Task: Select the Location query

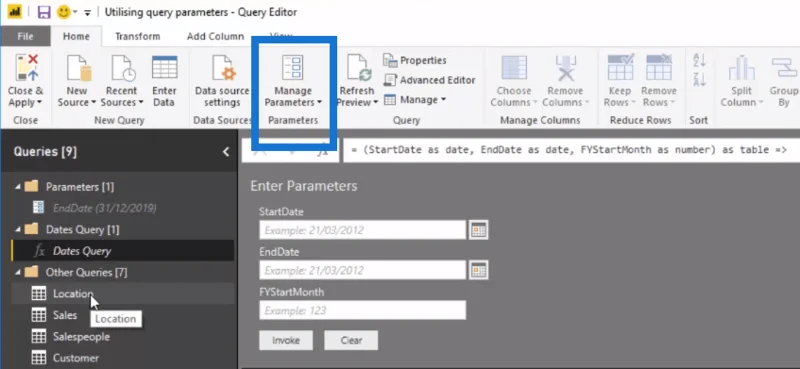Action: (x=122, y=294)
